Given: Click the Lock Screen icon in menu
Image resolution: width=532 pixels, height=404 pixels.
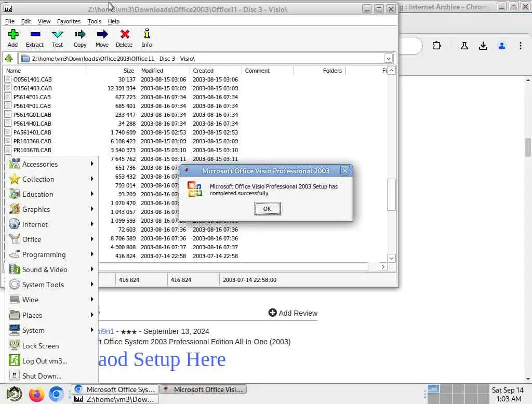Looking at the screenshot, I should (14, 345).
